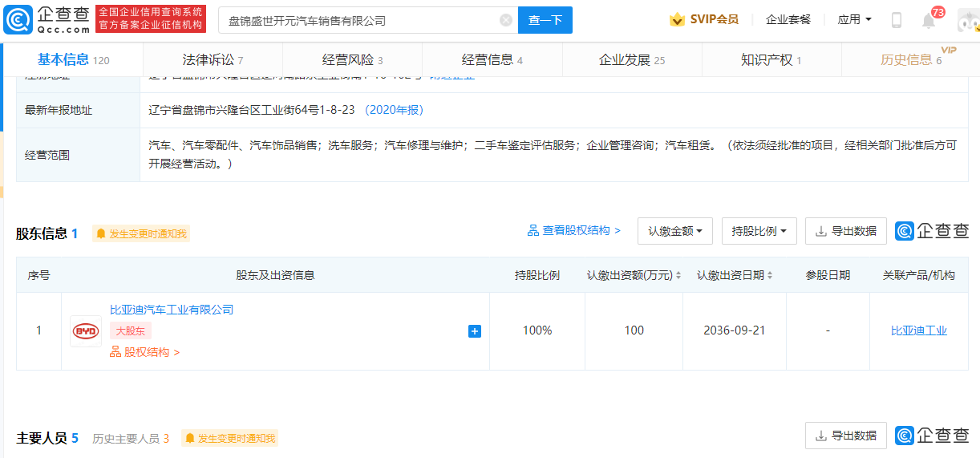
Task: Expand shareholder row with blue plus icon
Action: point(475,330)
